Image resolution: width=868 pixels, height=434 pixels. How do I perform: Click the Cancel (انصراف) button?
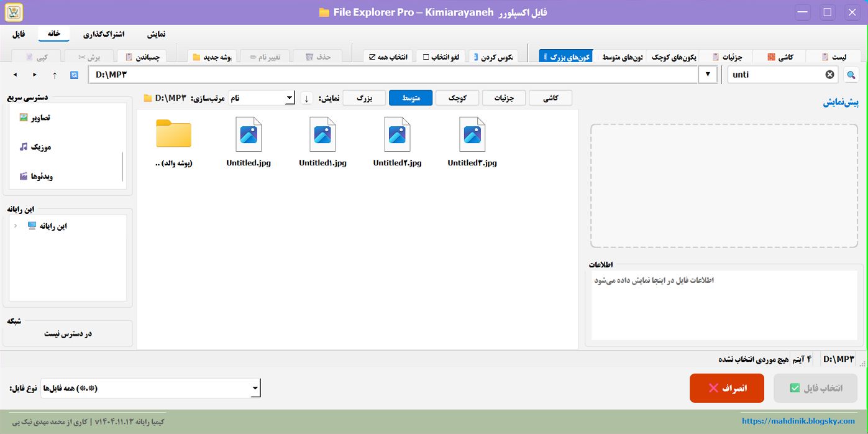click(727, 388)
